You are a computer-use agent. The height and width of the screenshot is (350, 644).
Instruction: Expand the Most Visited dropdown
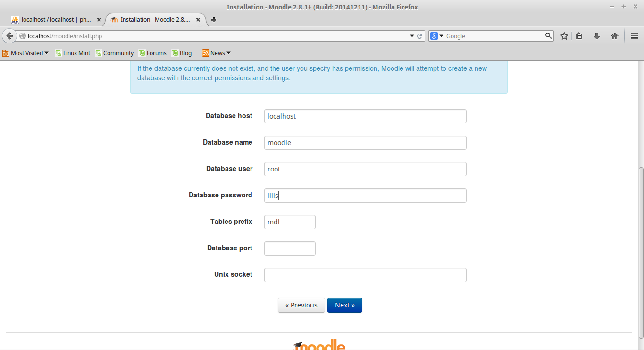tap(25, 53)
